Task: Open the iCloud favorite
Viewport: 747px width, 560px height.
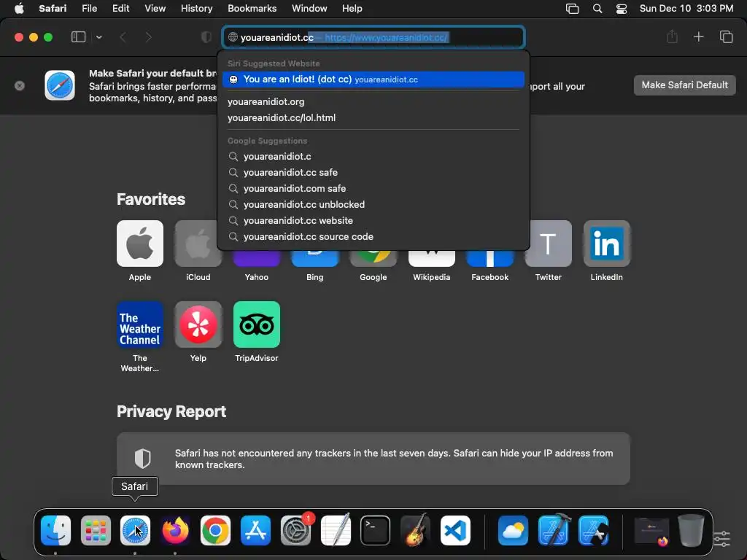Action: click(x=198, y=244)
